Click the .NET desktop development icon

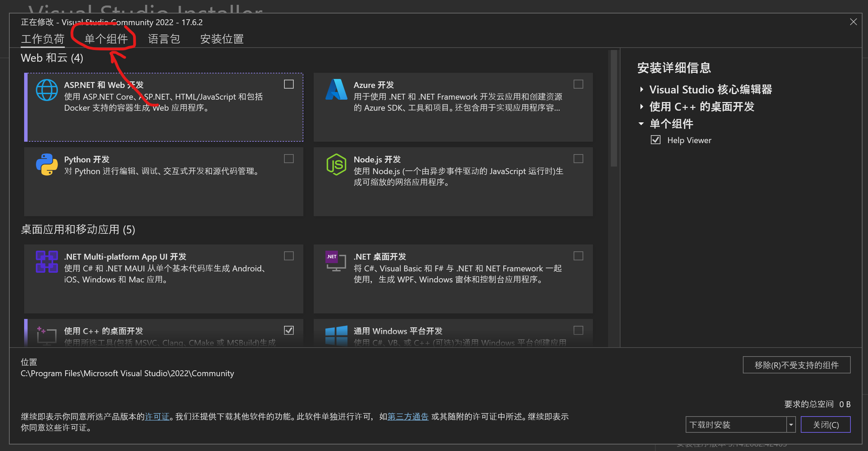(336, 261)
